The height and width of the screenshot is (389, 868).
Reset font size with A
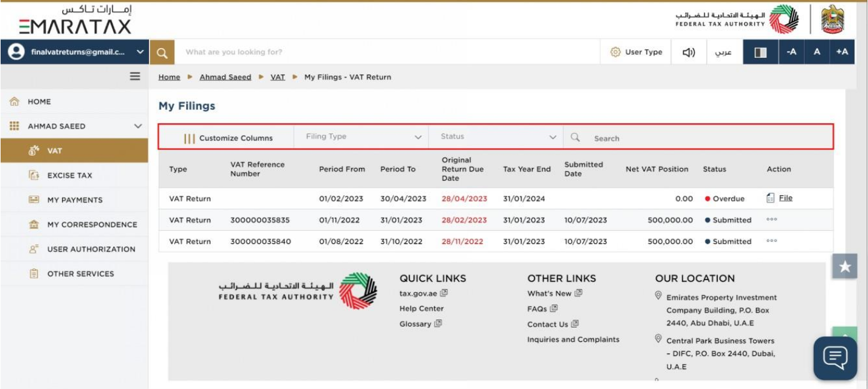coord(817,52)
